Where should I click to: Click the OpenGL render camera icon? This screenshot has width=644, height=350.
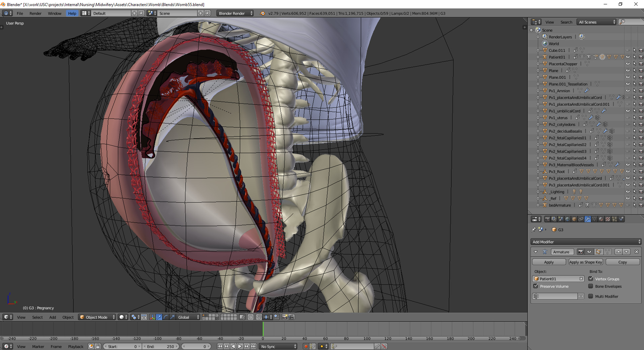(284, 317)
